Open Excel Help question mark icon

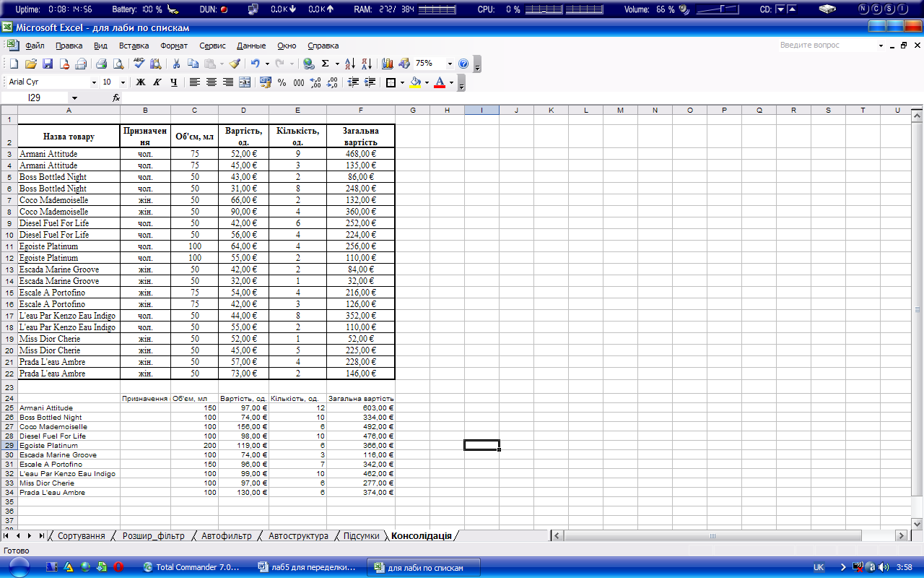pos(463,64)
